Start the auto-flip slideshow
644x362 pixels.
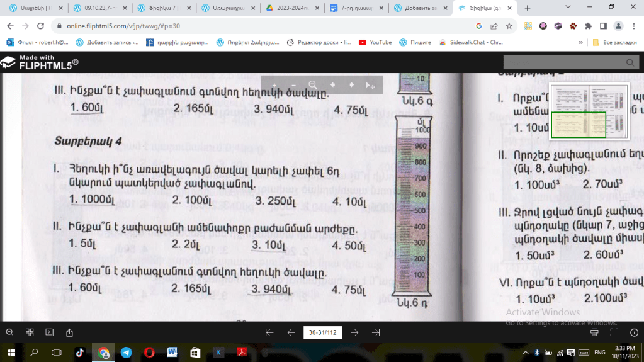click(x=49, y=332)
